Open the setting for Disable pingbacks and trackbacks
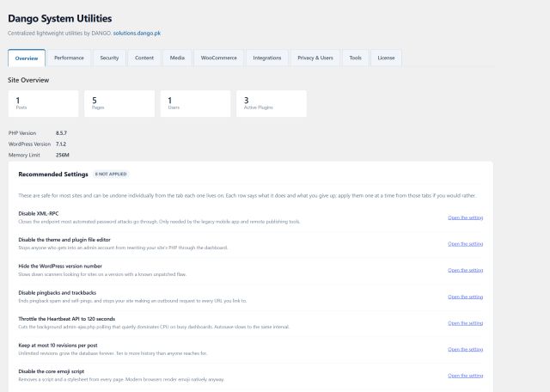This screenshot has width=550, height=392. [466, 297]
